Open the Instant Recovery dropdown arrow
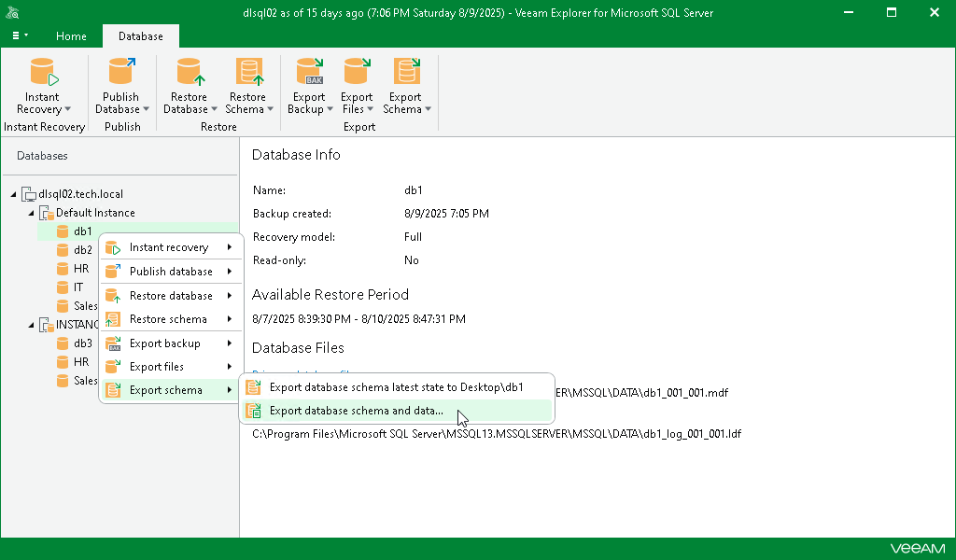The image size is (956, 560). pyautogui.click(x=70, y=109)
